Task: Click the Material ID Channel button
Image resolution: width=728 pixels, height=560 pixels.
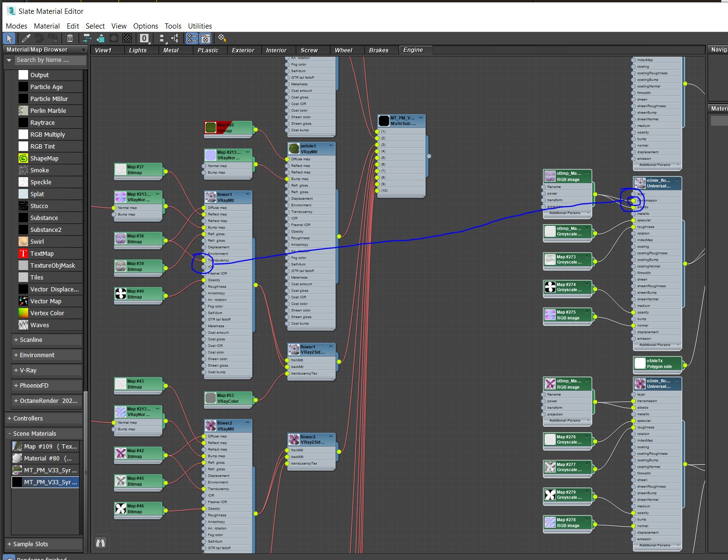Action: pyautogui.click(x=144, y=38)
